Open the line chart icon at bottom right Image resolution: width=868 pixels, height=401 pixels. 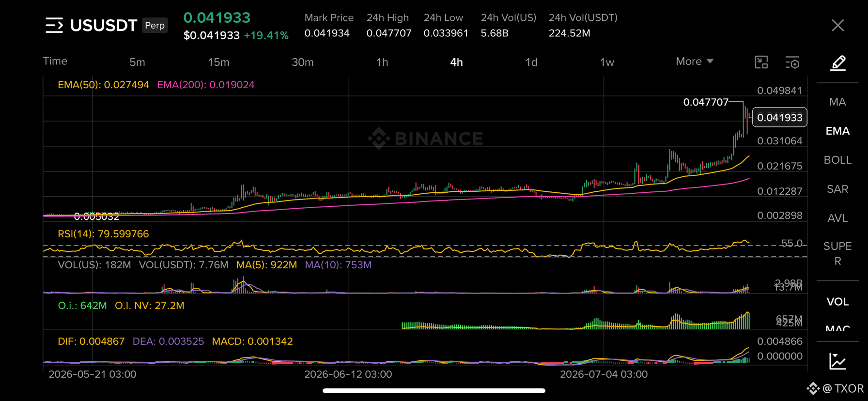(x=837, y=361)
